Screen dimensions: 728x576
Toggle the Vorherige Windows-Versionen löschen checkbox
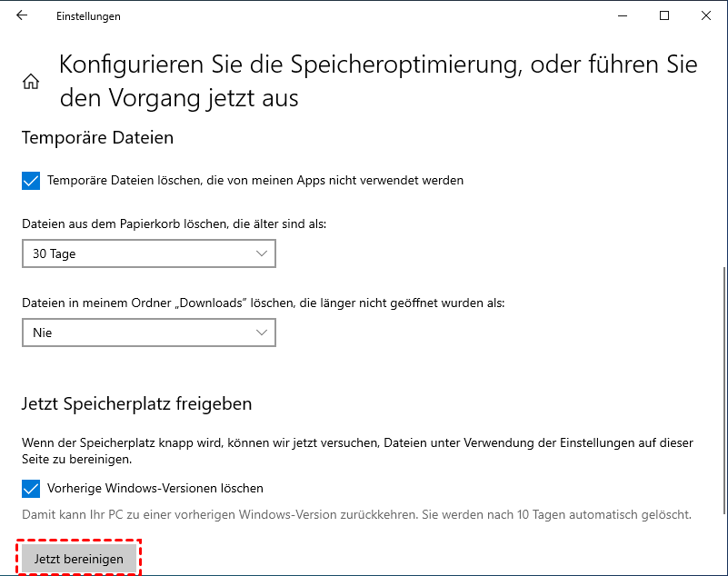tap(31, 488)
